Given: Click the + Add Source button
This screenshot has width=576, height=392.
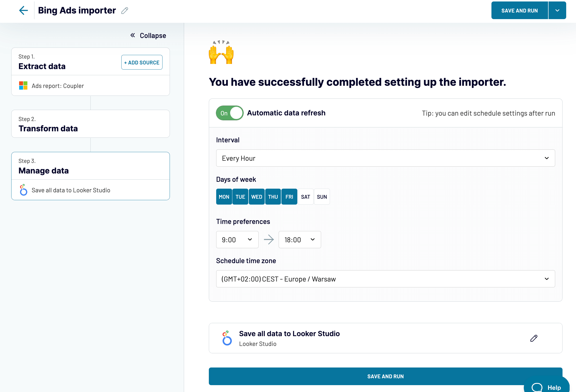Looking at the screenshot, I should pos(142,62).
